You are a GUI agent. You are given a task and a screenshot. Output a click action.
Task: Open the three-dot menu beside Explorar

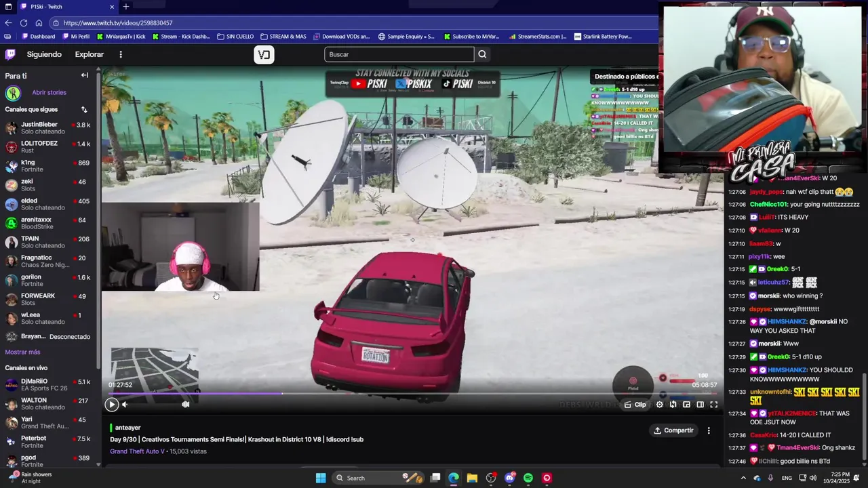(x=121, y=54)
